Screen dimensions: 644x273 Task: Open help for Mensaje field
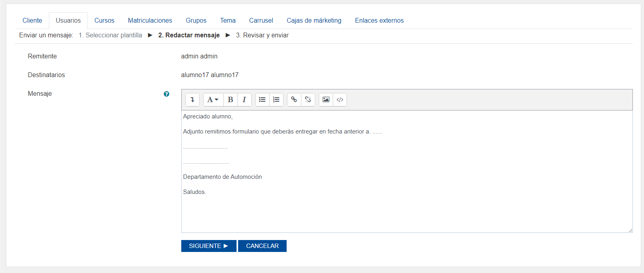pyautogui.click(x=167, y=94)
